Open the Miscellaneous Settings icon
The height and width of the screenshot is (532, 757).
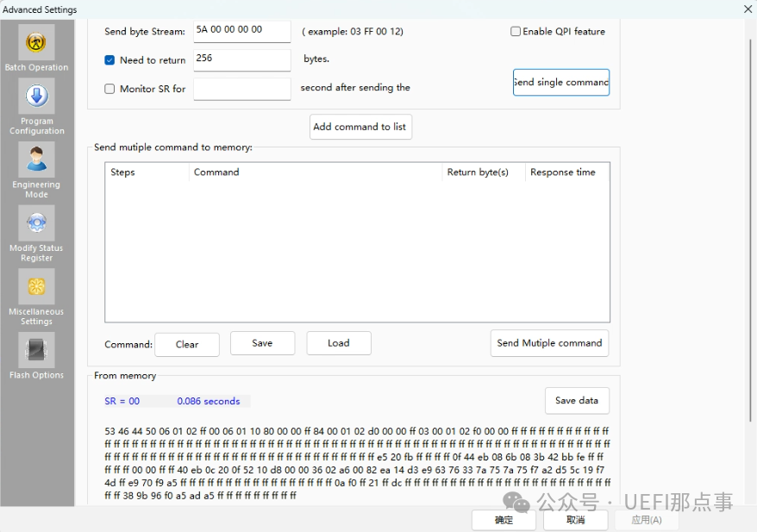pyautogui.click(x=36, y=287)
